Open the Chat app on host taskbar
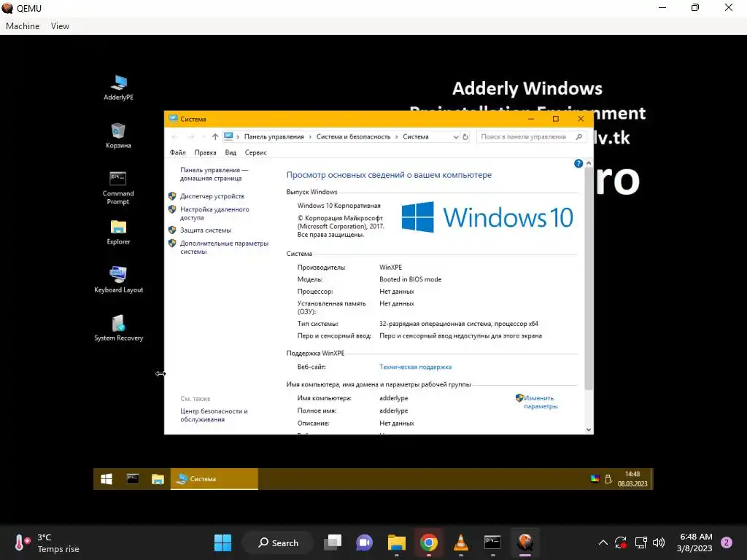The width and height of the screenshot is (747, 560). (365, 542)
